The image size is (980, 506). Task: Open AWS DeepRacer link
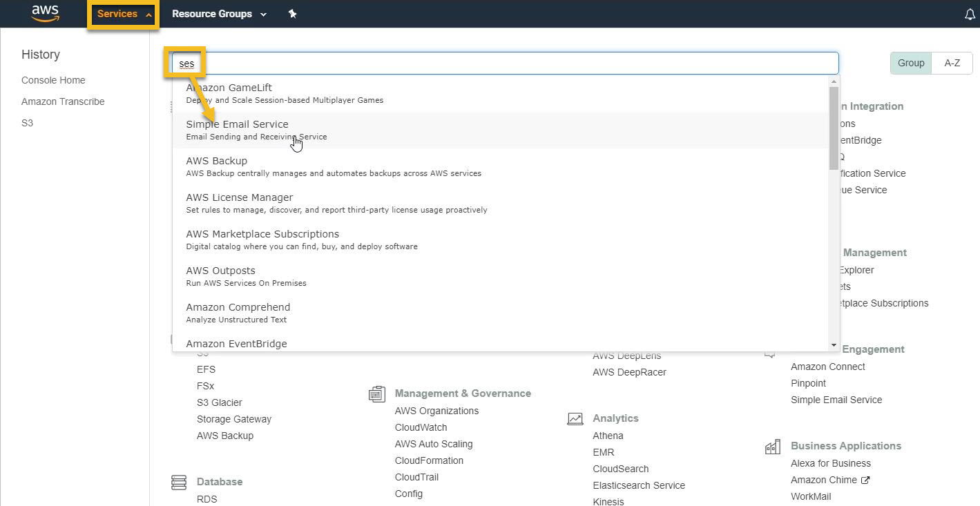(x=629, y=372)
